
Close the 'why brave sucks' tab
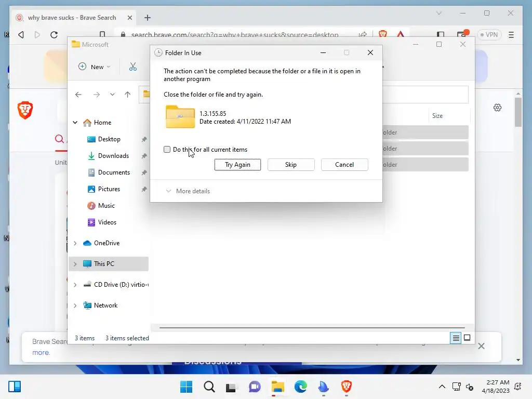point(129,18)
